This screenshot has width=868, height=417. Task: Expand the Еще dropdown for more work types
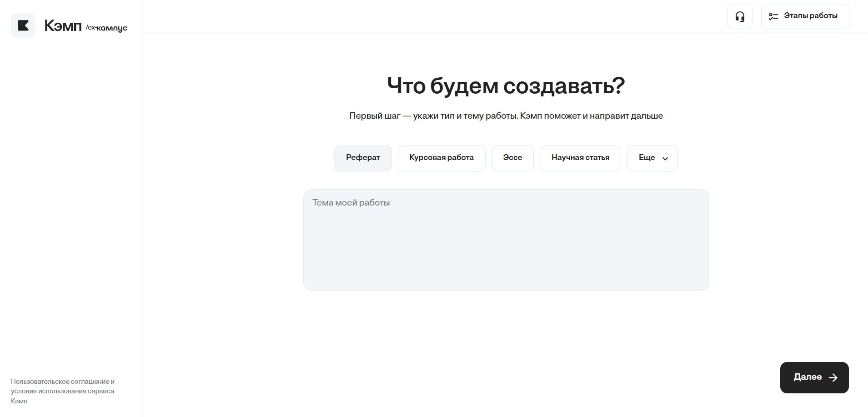(652, 158)
